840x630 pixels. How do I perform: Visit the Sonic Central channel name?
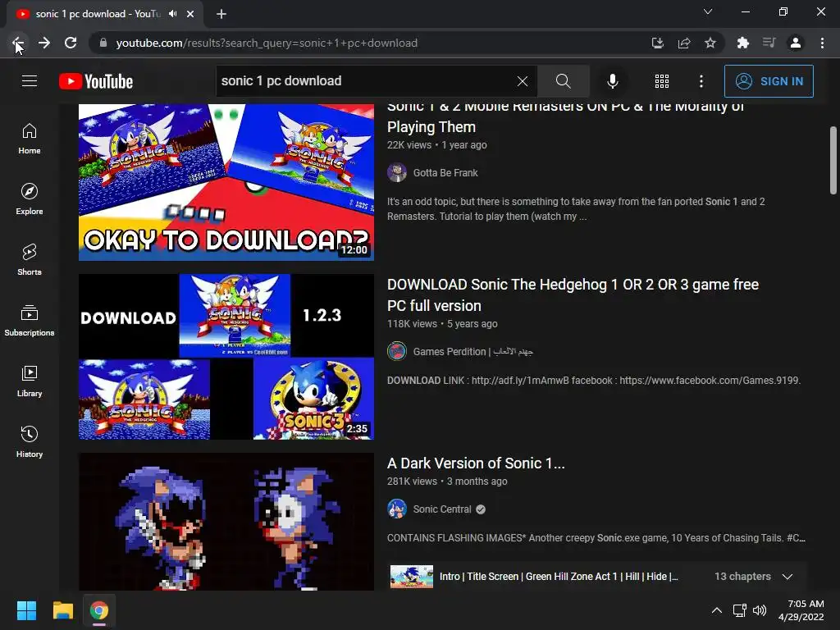click(442, 509)
